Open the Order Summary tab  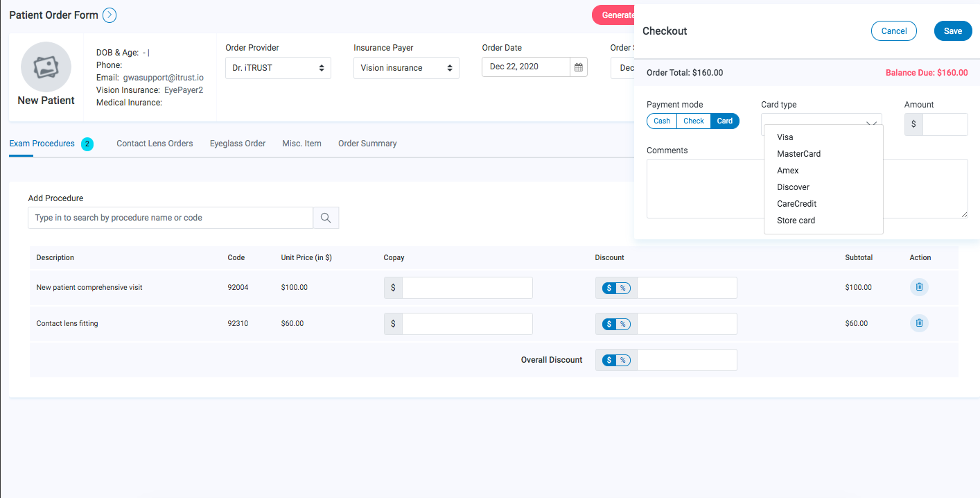coord(367,144)
